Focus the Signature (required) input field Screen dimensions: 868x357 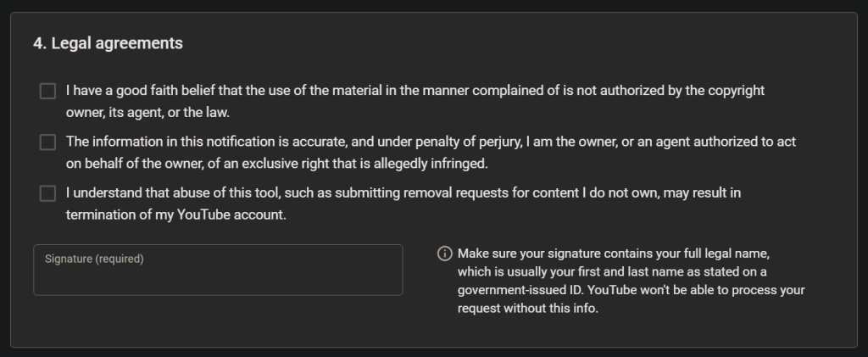[218, 276]
